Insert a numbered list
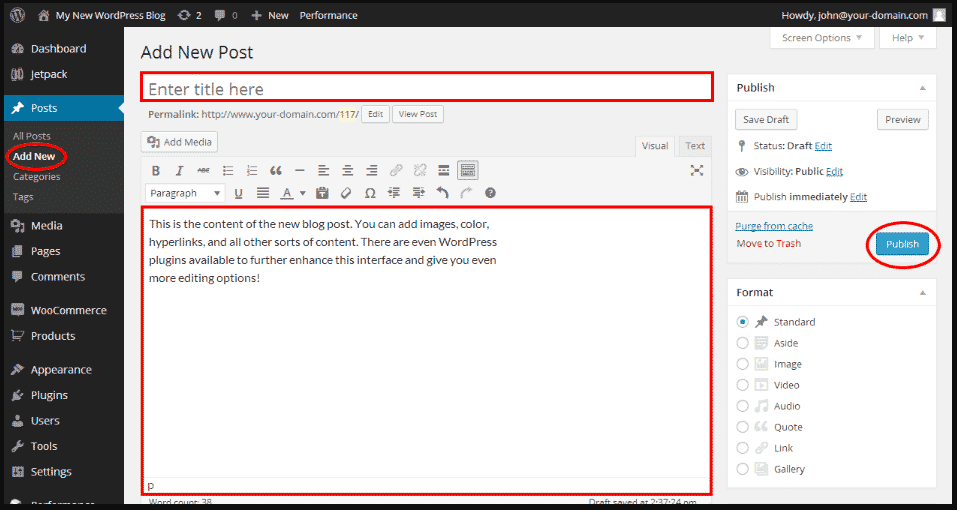957x510 pixels. pyautogui.click(x=251, y=171)
